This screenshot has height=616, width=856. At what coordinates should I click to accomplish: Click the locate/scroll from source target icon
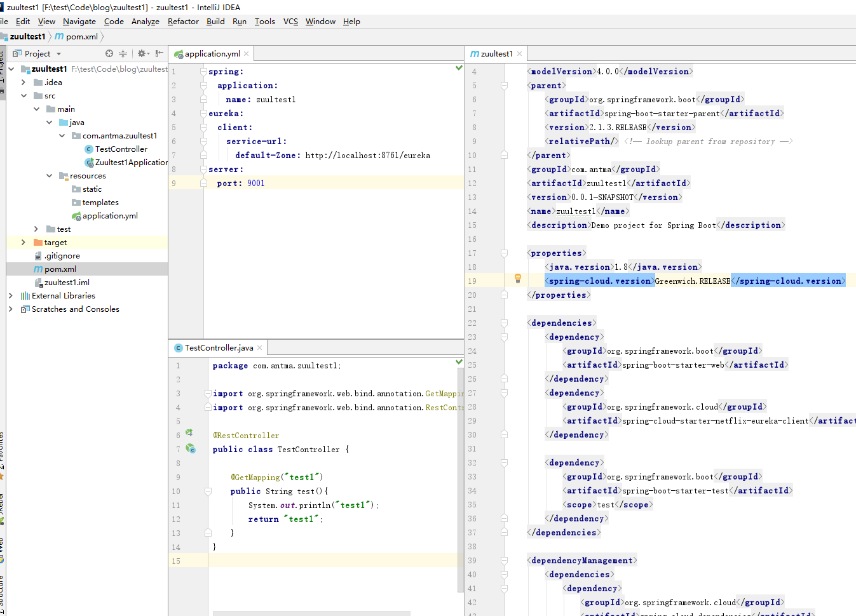(109, 54)
